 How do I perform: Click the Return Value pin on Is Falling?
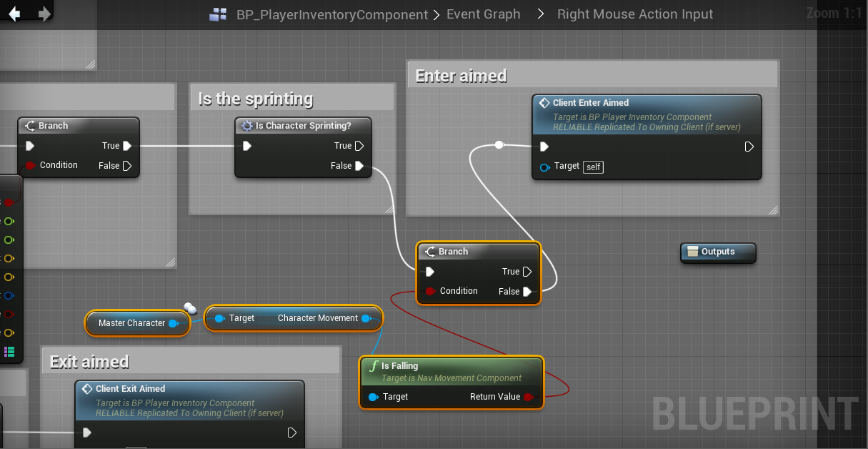pyautogui.click(x=528, y=397)
